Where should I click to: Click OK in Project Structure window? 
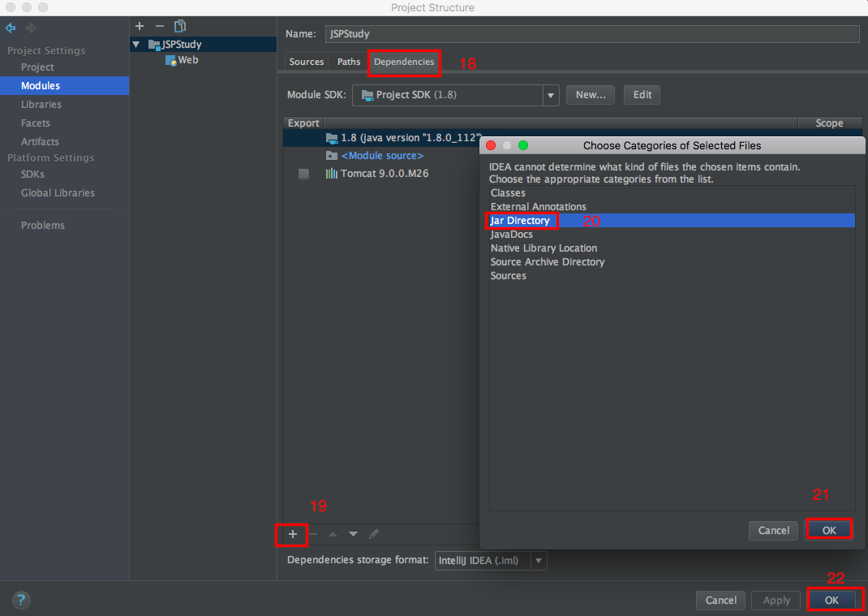pos(831,600)
